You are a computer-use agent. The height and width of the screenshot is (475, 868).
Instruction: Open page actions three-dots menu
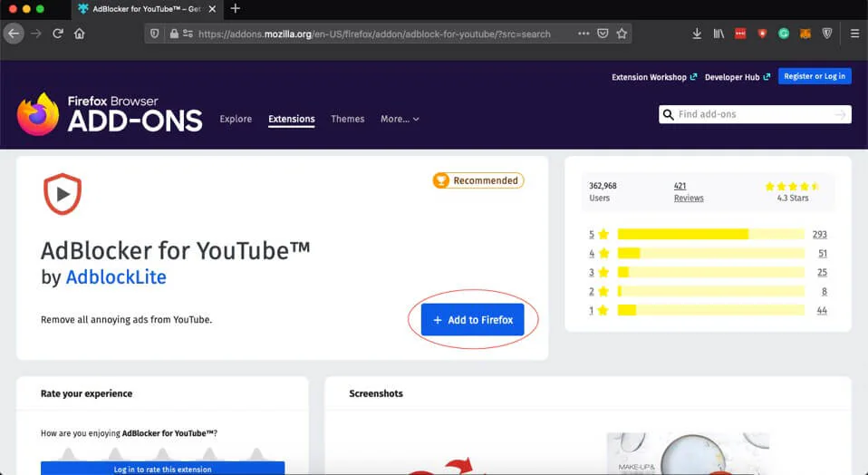pos(583,34)
